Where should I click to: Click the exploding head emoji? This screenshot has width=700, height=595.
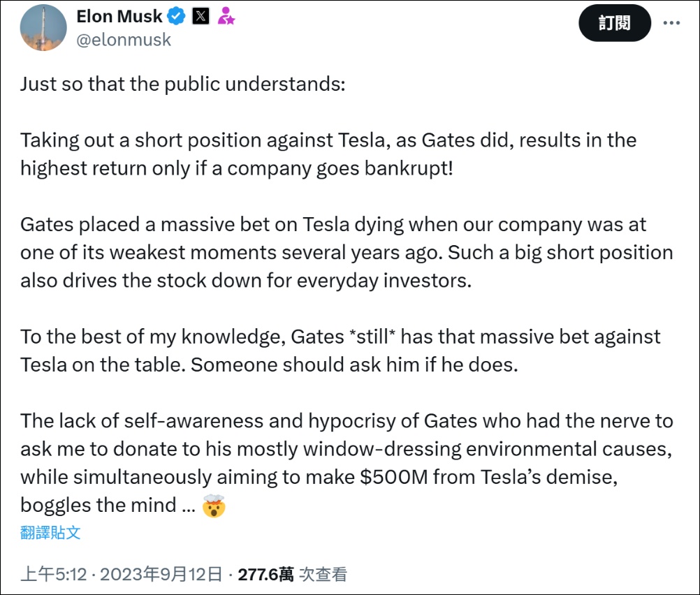coord(214,506)
